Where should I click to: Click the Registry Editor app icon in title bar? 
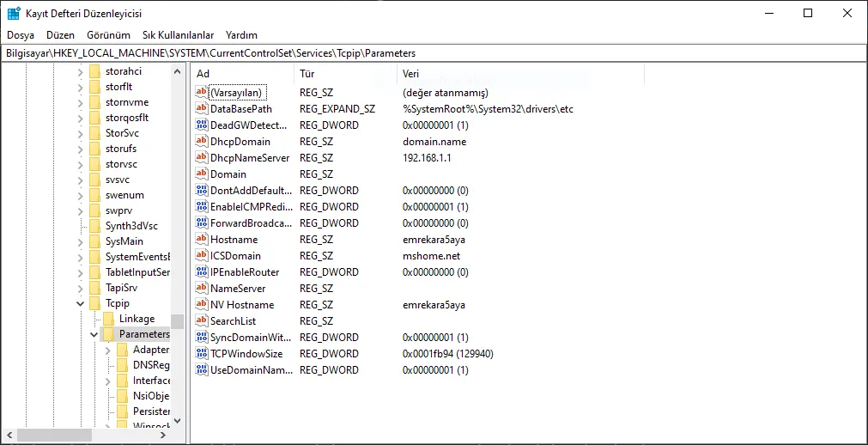(x=14, y=13)
